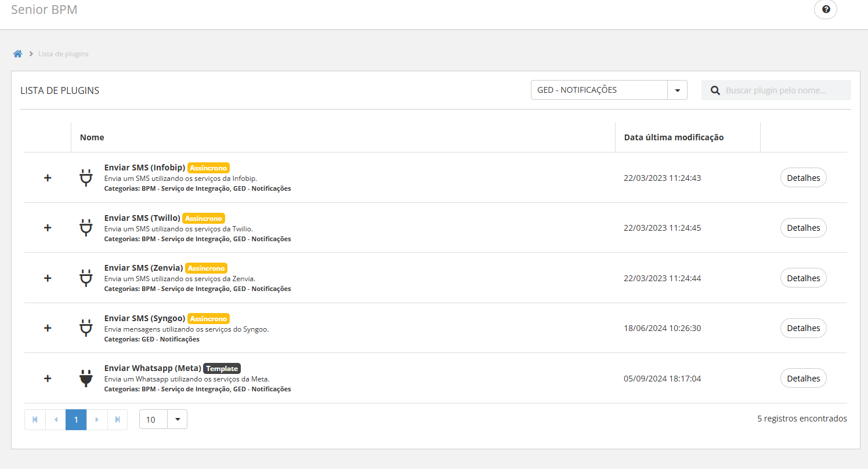Click the plug icon for Enviar SMS (Infobip)
Viewport: 868px width, 469px height.
[x=86, y=177]
